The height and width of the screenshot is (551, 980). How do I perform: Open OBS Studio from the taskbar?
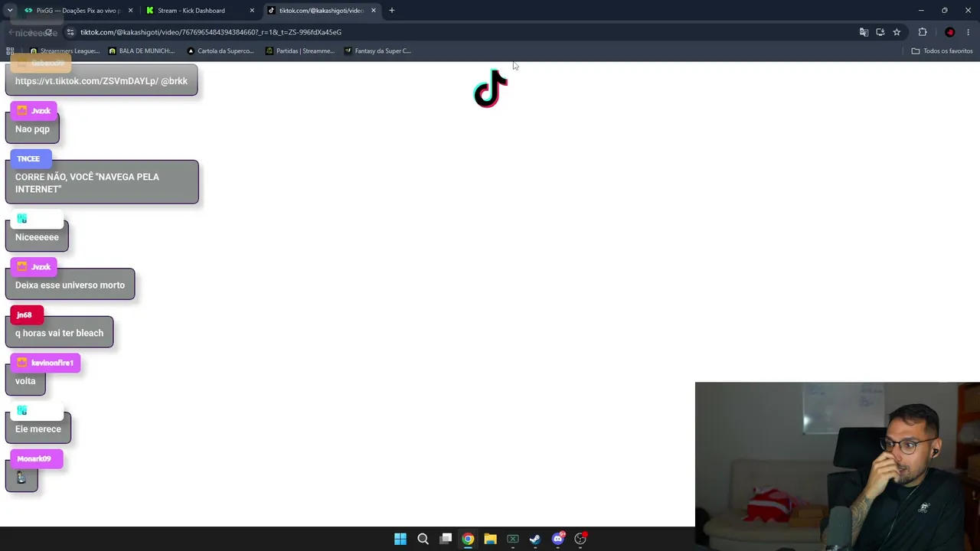tap(580, 539)
